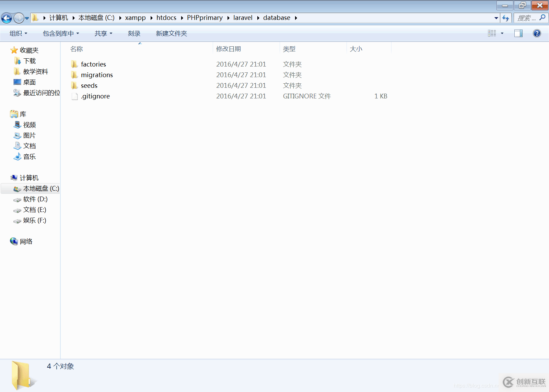This screenshot has height=392, width=549.
Task: Open the 图片 library
Action: [29, 135]
